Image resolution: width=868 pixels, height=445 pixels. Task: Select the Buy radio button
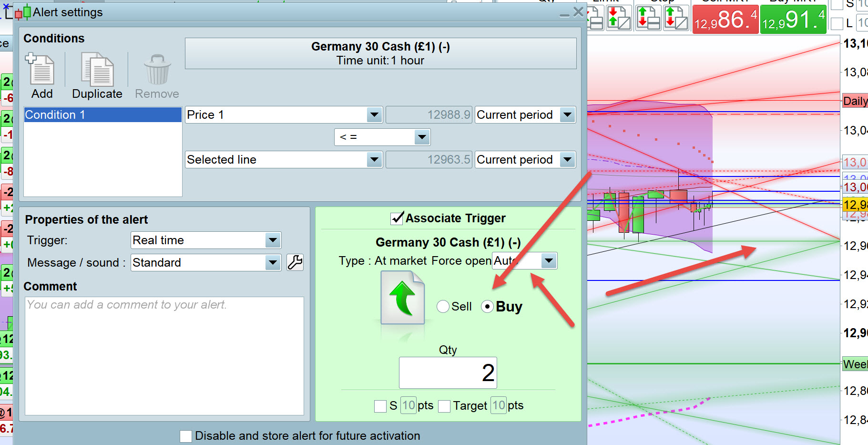[487, 306]
